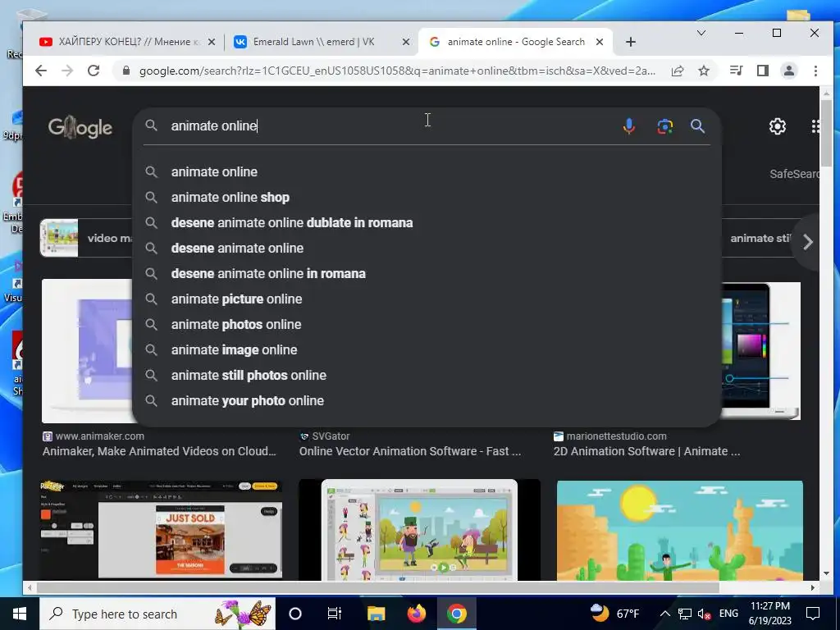Screen dimensions: 840x630
Task: Open tab search dropdown arrow
Action: click(x=701, y=33)
